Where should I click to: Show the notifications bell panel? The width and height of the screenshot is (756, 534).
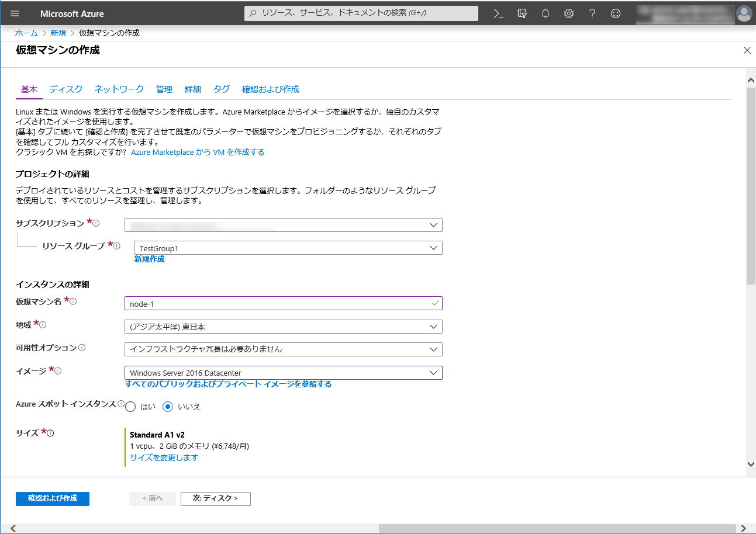point(546,13)
